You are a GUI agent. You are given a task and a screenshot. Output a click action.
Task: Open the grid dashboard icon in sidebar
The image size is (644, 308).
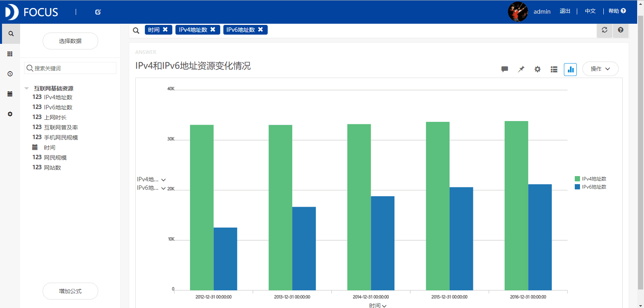(10, 54)
